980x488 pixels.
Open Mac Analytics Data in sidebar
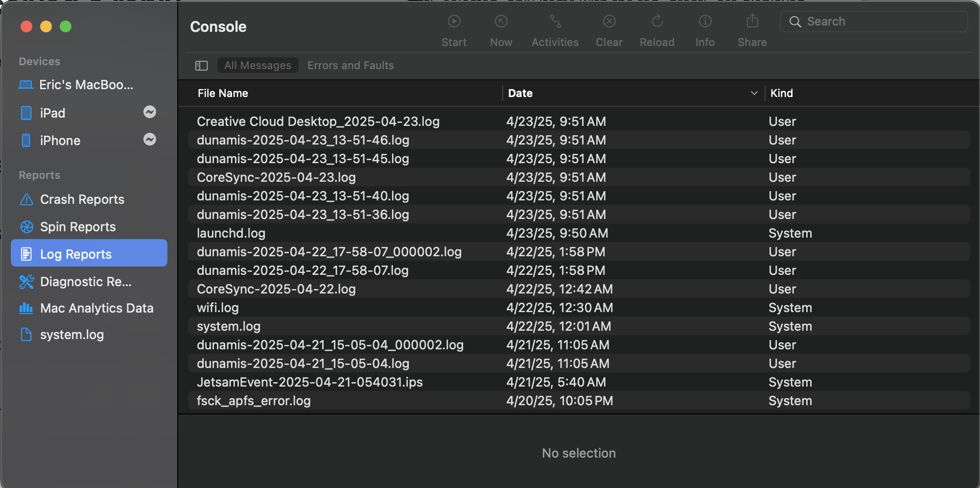[96, 308]
